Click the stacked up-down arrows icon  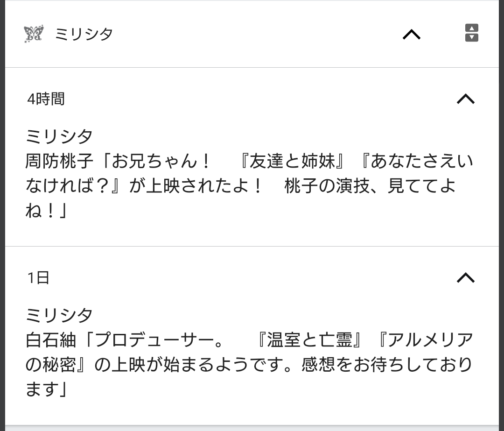[472, 33]
